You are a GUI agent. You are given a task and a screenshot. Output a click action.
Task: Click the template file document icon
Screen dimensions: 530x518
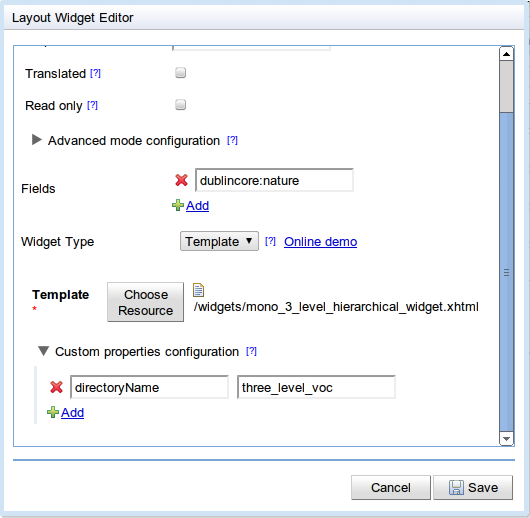[198, 290]
